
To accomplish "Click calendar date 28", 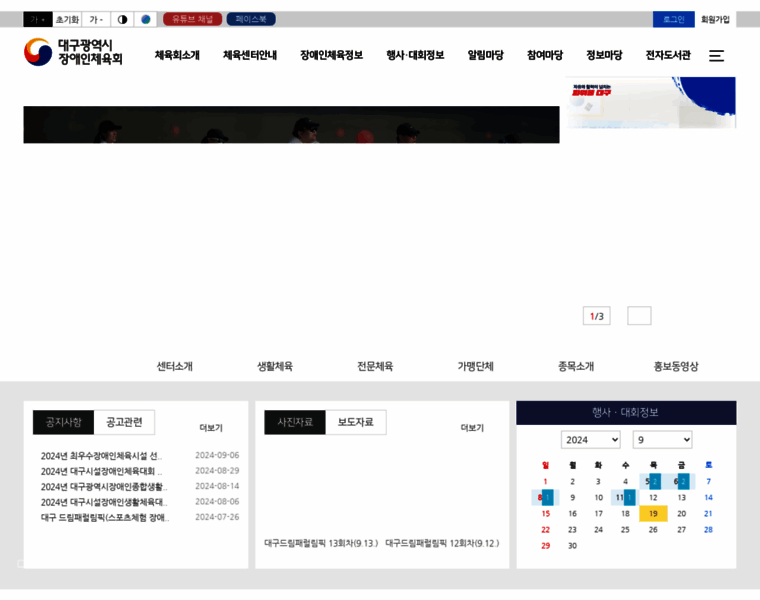I will coord(708,530).
